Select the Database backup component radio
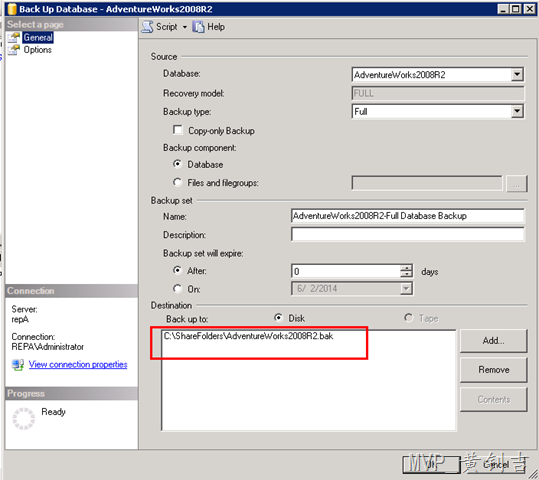 (x=177, y=164)
